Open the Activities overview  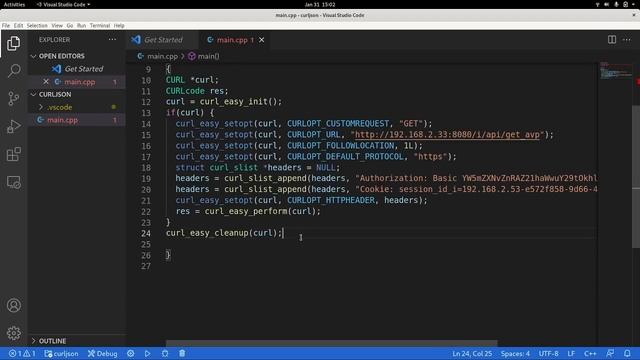[x=14, y=4]
